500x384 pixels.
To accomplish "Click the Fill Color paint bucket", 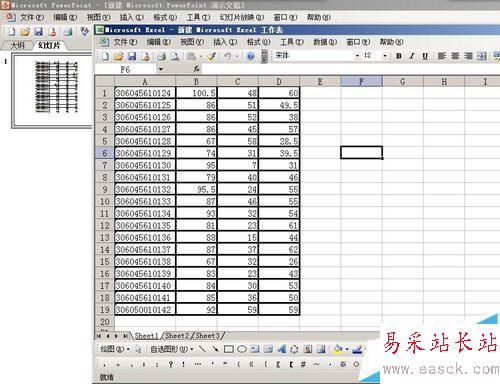I will (338, 349).
